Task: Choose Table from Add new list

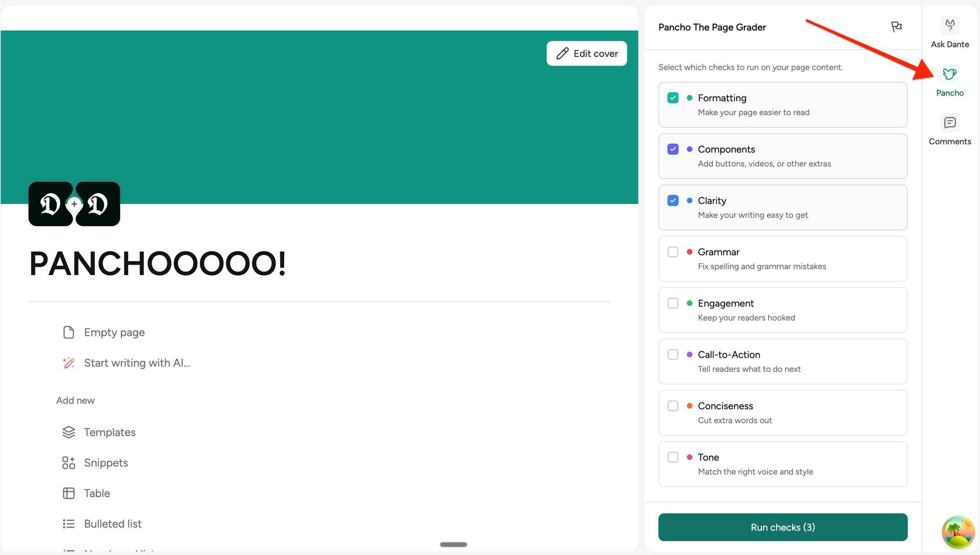Action: [97, 493]
